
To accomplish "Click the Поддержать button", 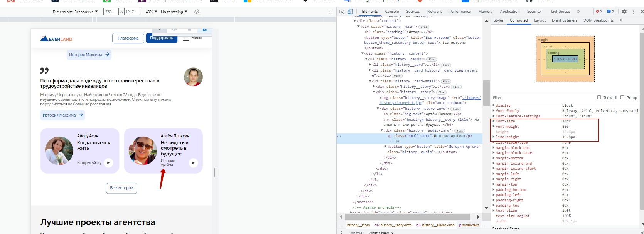I will pyautogui.click(x=162, y=38).
